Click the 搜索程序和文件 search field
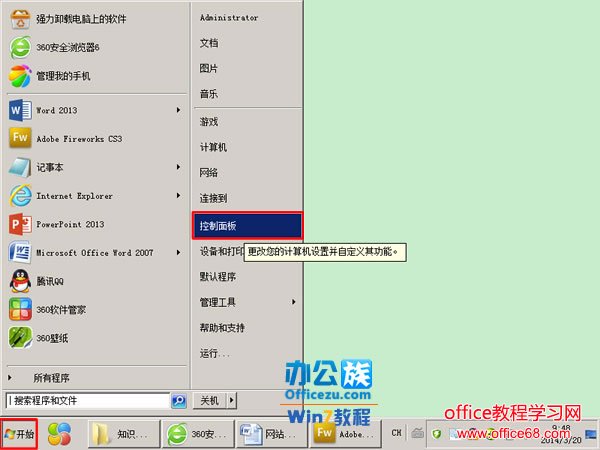 [x=88, y=401]
